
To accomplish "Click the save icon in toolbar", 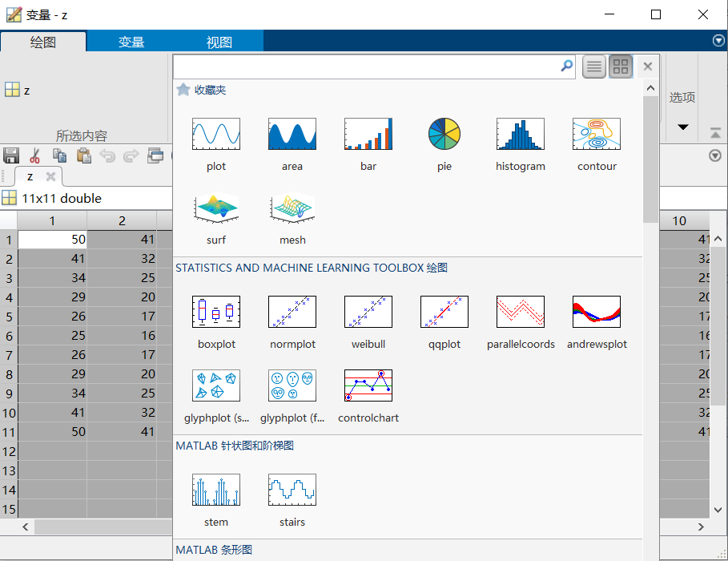I will click(x=11, y=155).
